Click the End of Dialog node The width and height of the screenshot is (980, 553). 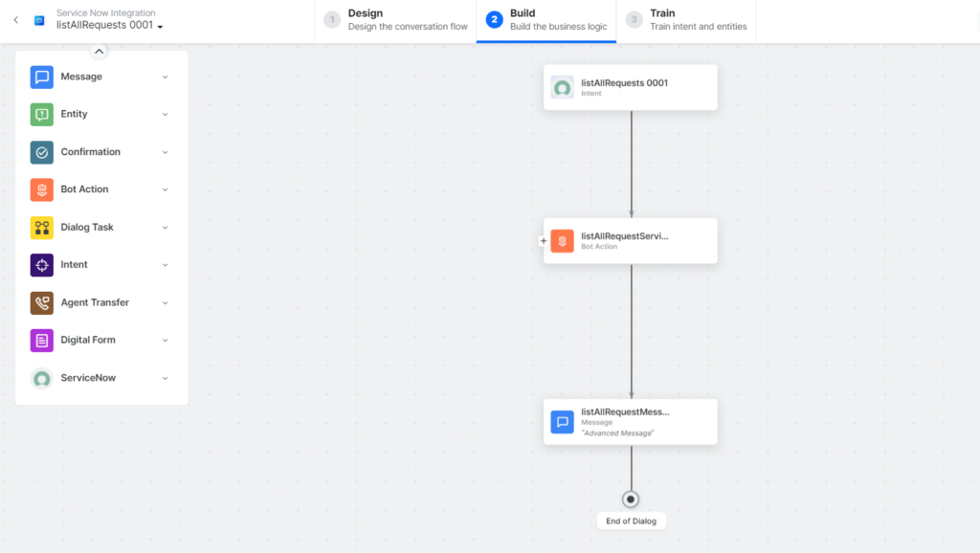(630, 498)
